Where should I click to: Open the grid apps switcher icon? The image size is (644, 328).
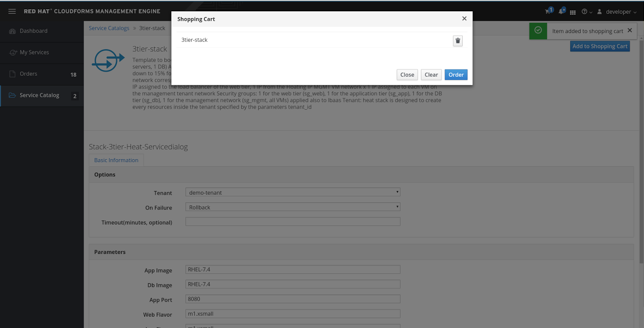[x=572, y=12]
